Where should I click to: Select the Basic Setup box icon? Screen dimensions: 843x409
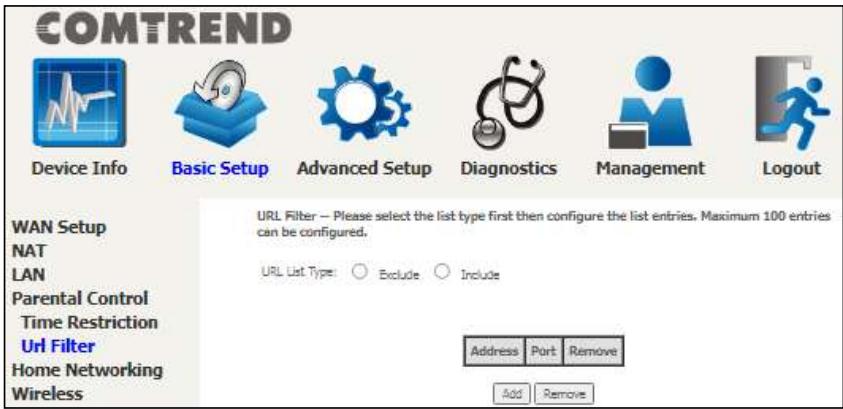click(x=220, y=103)
